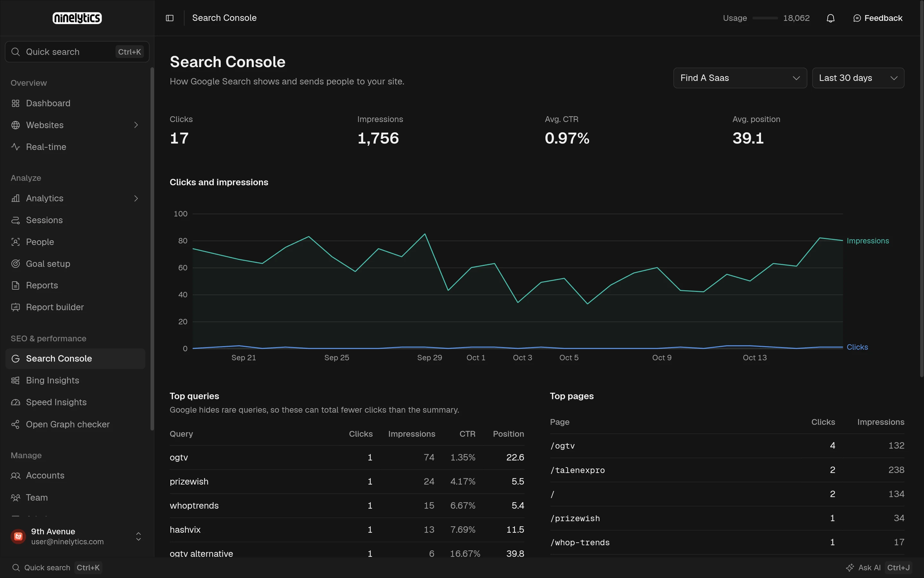The height and width of the screenshot is (578, 924).
Task: Toggle the sidebar panel icon
Action: tap(169, 18)
